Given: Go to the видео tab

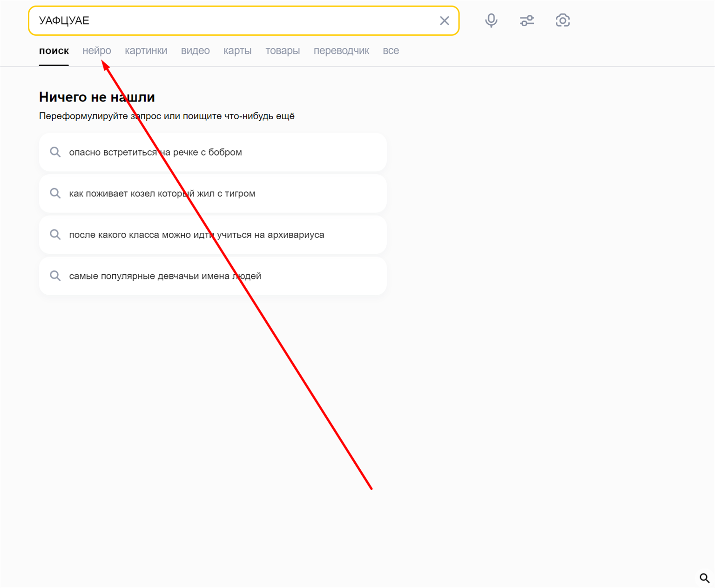Looking at the screenshot, I should pyautogui.click(x=195, y=51).
